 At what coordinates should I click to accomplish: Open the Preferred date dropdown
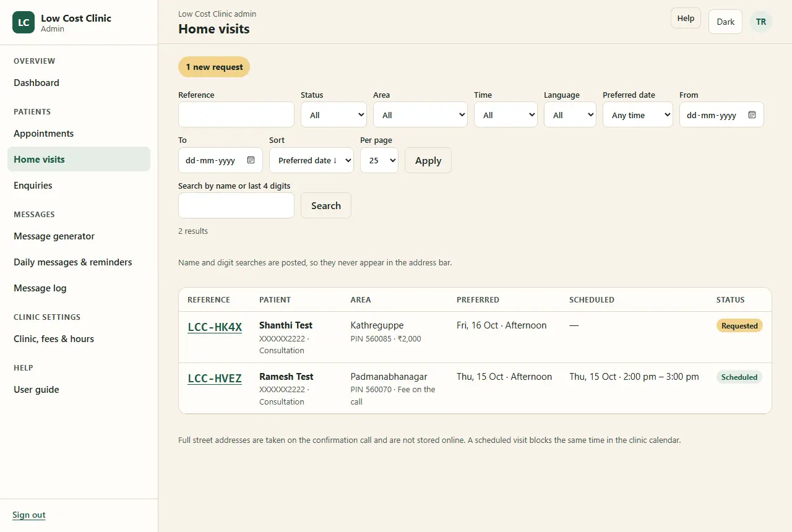638,114
